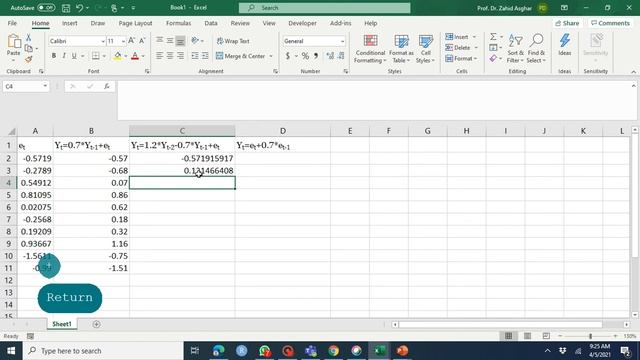
Task: Toggle Wrap Text
Action: pos(233,41)
